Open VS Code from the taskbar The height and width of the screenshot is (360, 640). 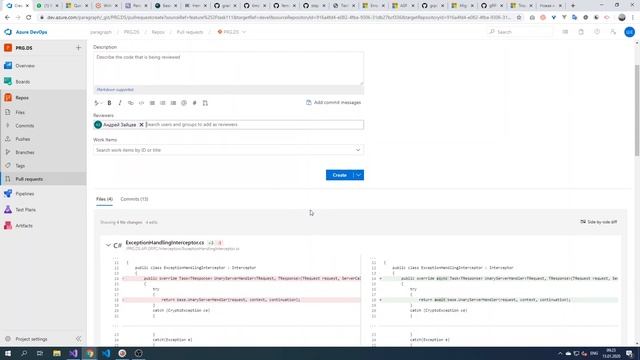pos(106,353)
